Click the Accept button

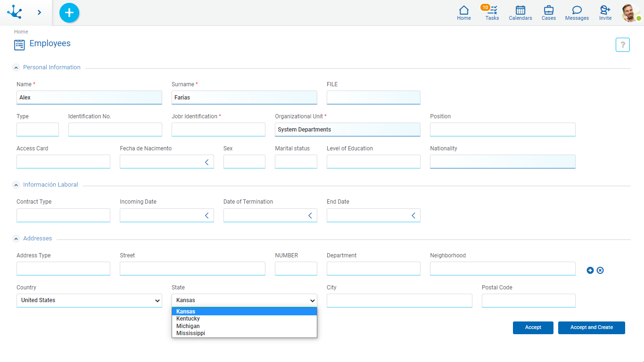pyautogui.click(x=533, y=328)
